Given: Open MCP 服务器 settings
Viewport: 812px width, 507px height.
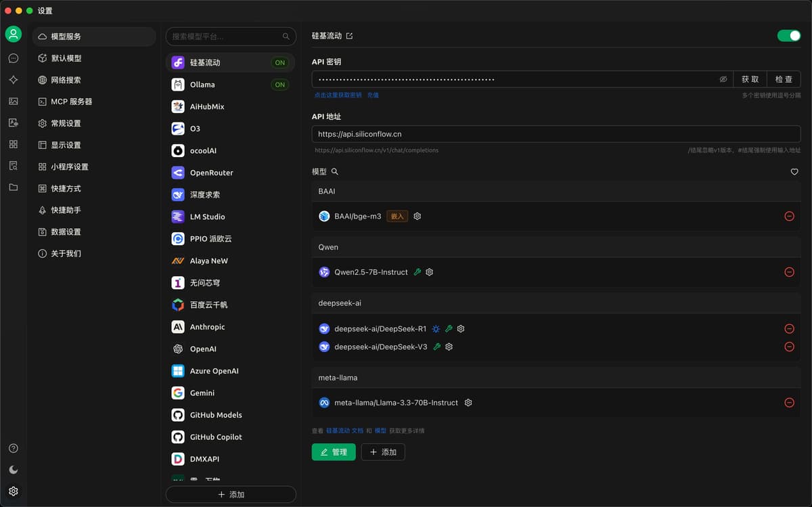Looking at the screenshot, I should pos(94,102).
